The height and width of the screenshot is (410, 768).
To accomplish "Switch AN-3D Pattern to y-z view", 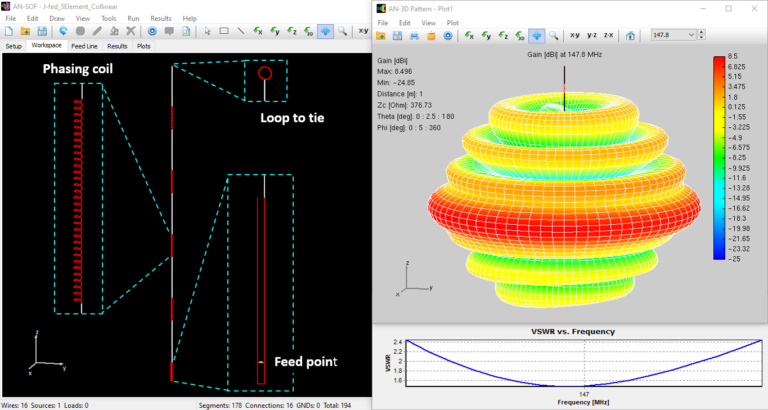I will pos(592,35).
